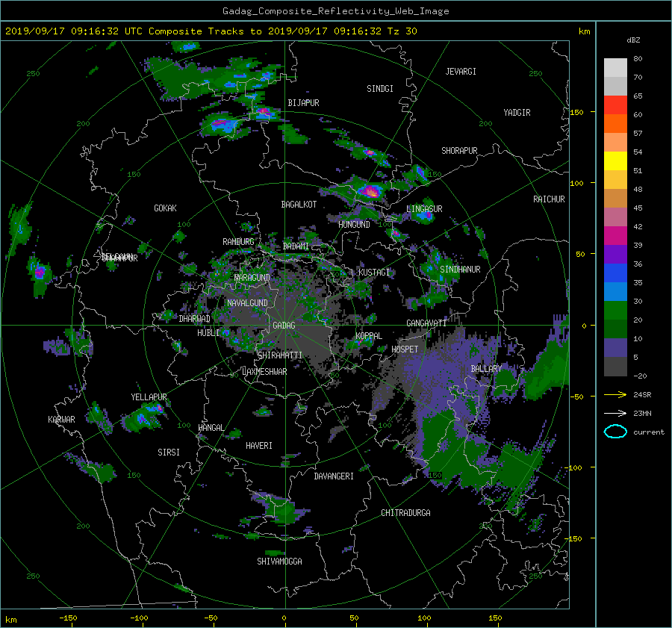Click the SHIRAHATTI city label
Image resolution: width=672 pixels, height=628 pixels.
280,355
